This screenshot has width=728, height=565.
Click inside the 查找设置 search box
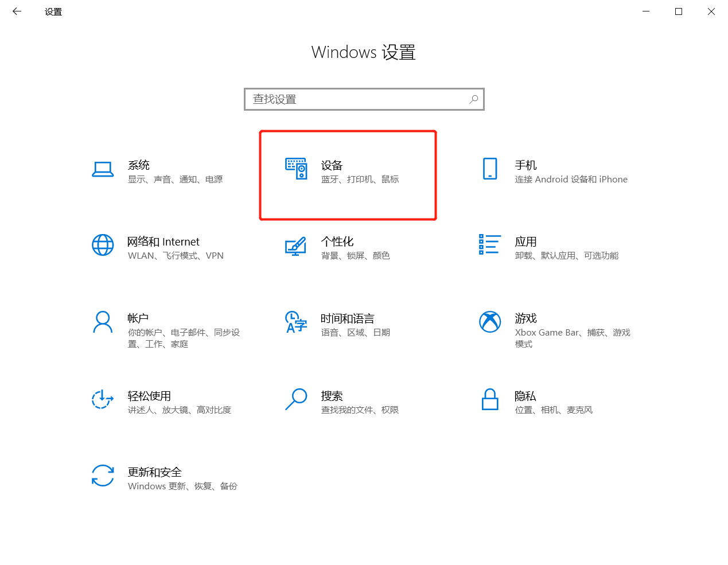[x=356, y=99]
